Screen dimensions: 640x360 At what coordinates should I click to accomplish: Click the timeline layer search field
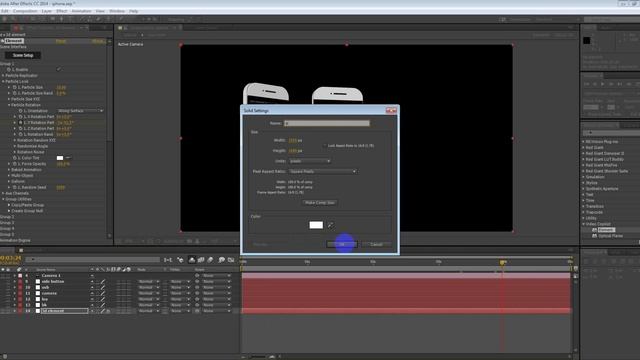(x=92, y=260)
